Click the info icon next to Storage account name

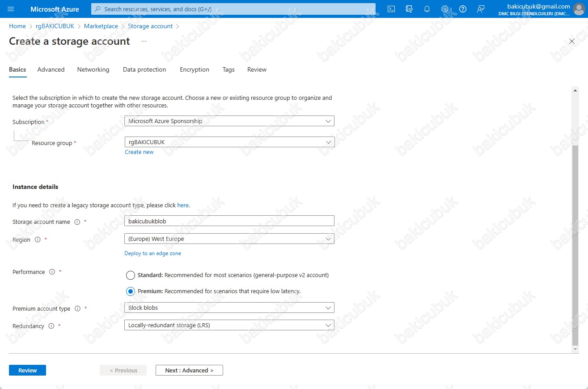click(77, 222)
